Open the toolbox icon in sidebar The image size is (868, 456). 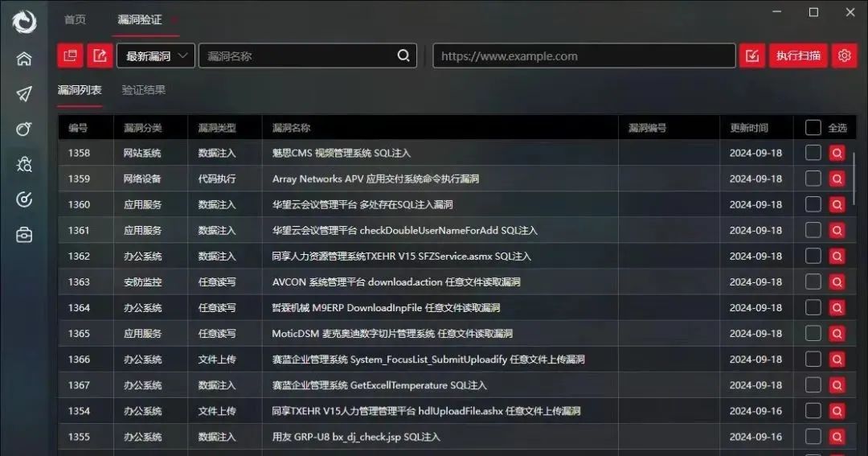(x=24, y=235)
